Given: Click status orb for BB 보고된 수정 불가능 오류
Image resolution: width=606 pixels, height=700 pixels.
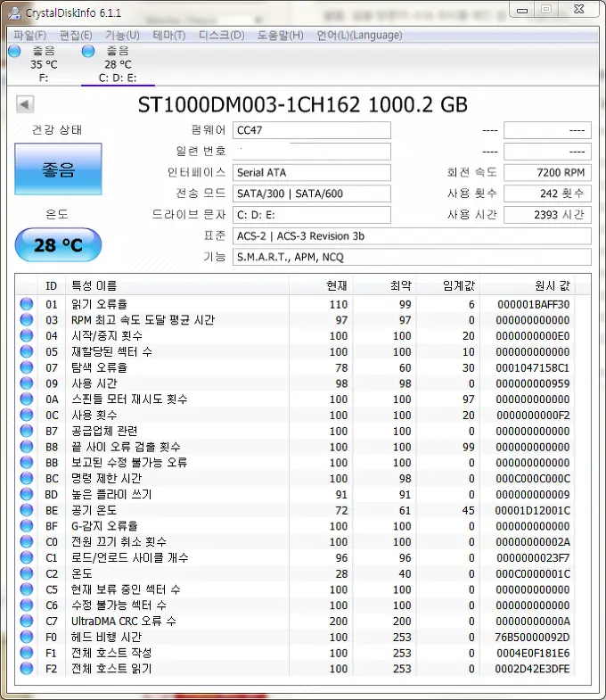Looking at the screenshot, I should (x=27, y=463).
